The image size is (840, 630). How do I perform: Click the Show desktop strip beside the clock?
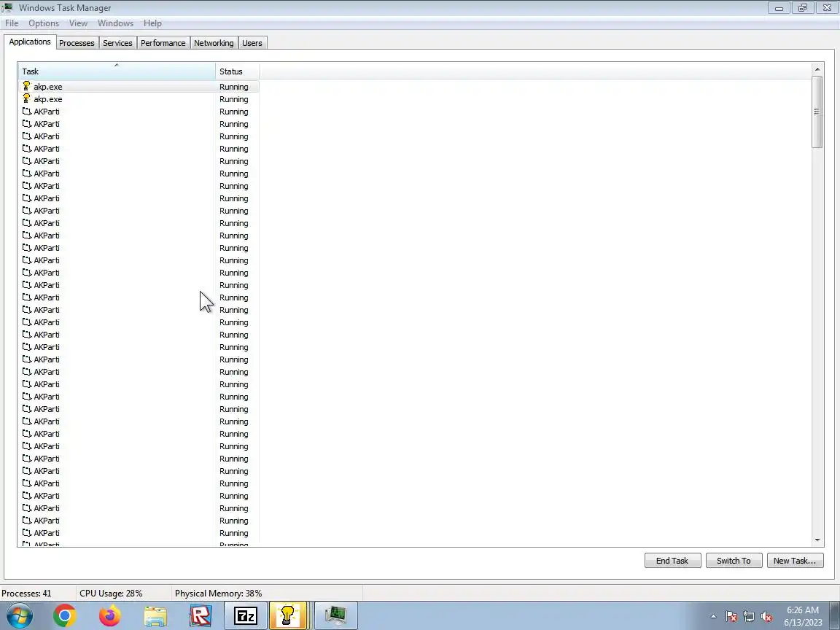click(835, 616)
